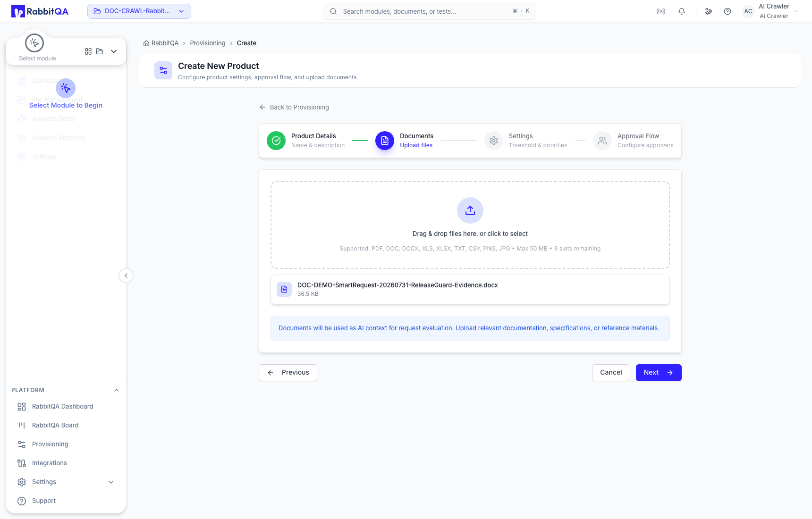Expand the module selector chevron

[114, 51]
